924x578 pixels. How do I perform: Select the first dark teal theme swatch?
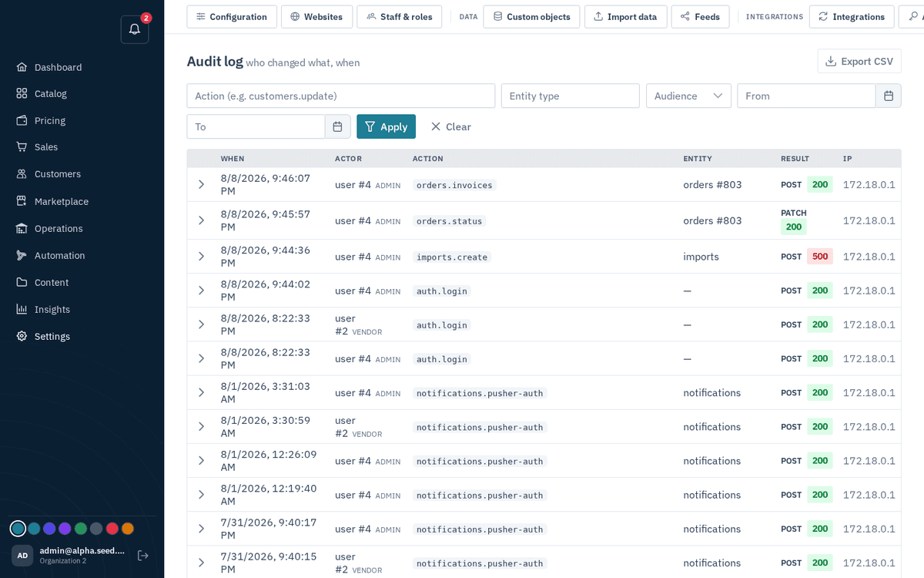pyautogui.click(x=18, y=529)
